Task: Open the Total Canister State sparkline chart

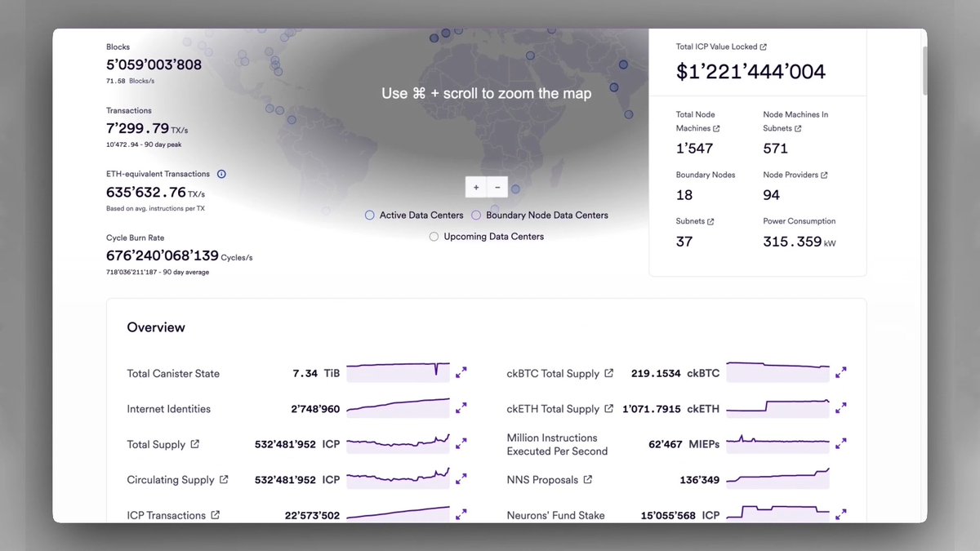Action: point(398,372)
